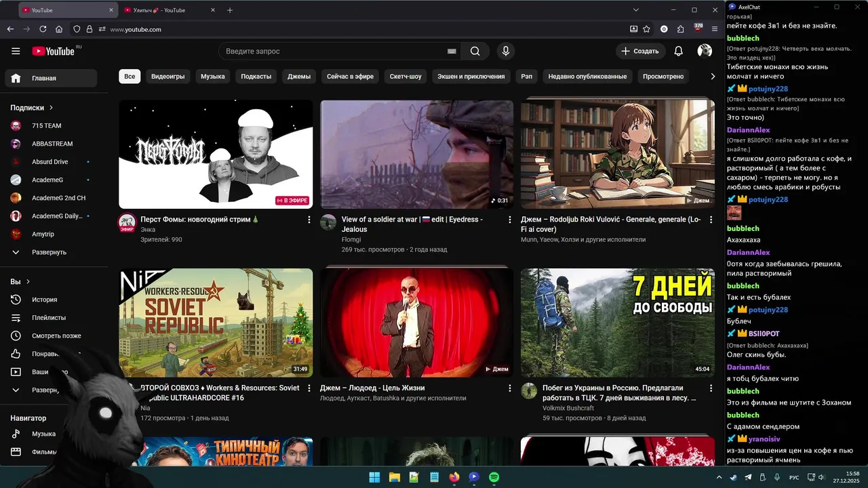868x488 pixels.
Task: Open the on-screen keyboard in search box
Action: (x=452, y=51)
